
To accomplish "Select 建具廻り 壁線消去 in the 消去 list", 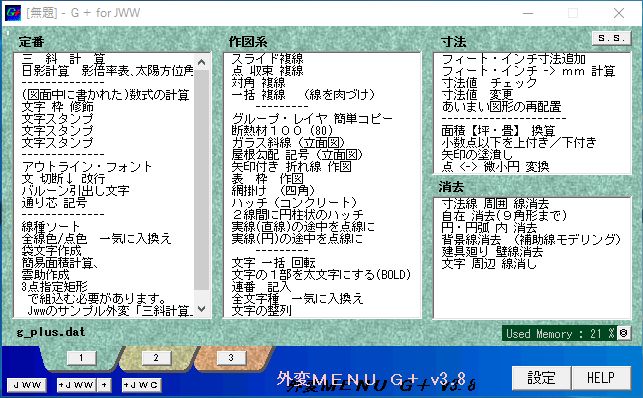I will (492, 251).
